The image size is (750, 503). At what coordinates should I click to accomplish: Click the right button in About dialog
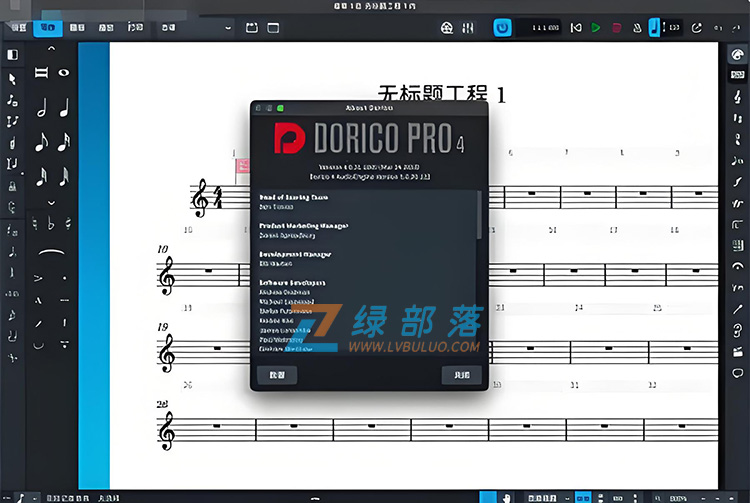(462, 375)
